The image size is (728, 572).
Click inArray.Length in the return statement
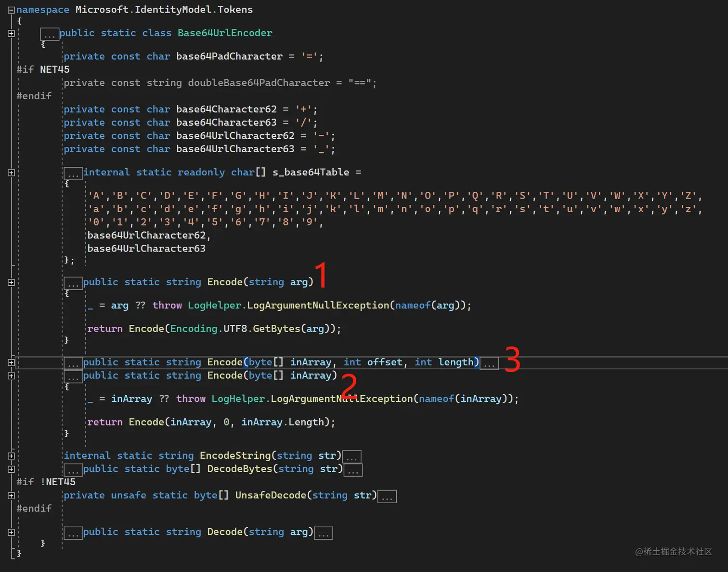click(x=283, y=422)
